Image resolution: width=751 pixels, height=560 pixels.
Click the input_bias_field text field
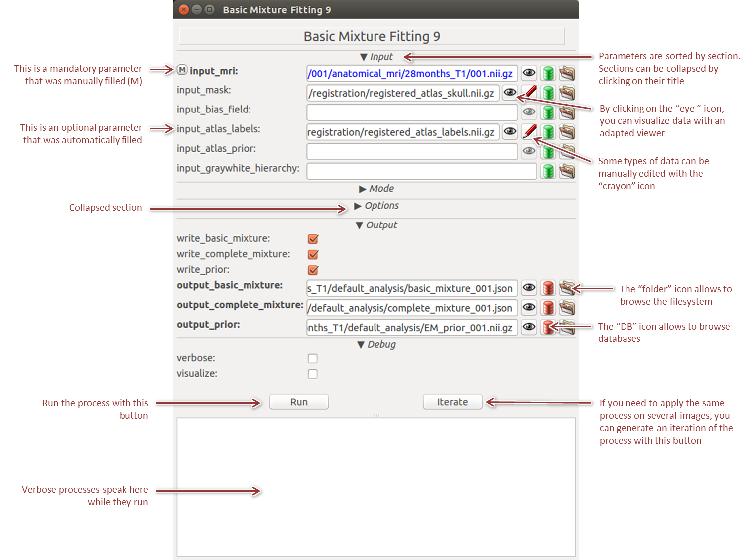click(x=412, y=112)
